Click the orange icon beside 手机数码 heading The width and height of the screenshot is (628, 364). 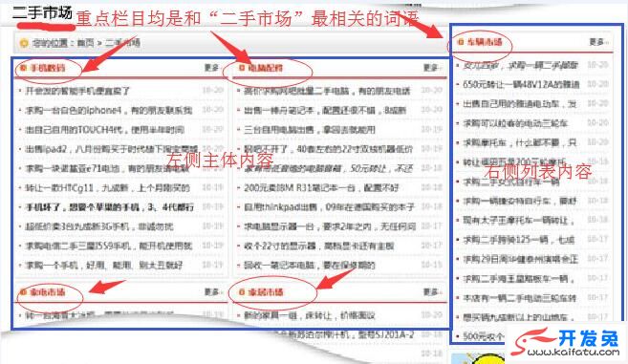[23, 68]
